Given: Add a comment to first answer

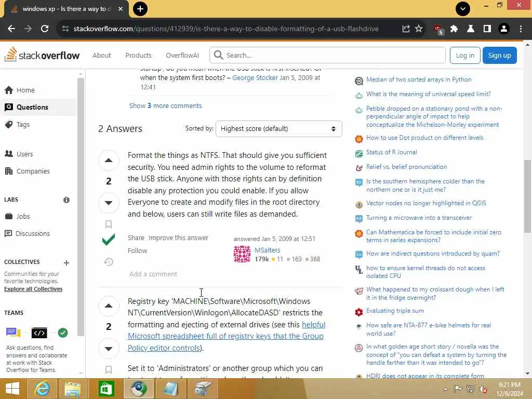Looking at the screenshot, I should pyautogui.click(x=153, y=274).
